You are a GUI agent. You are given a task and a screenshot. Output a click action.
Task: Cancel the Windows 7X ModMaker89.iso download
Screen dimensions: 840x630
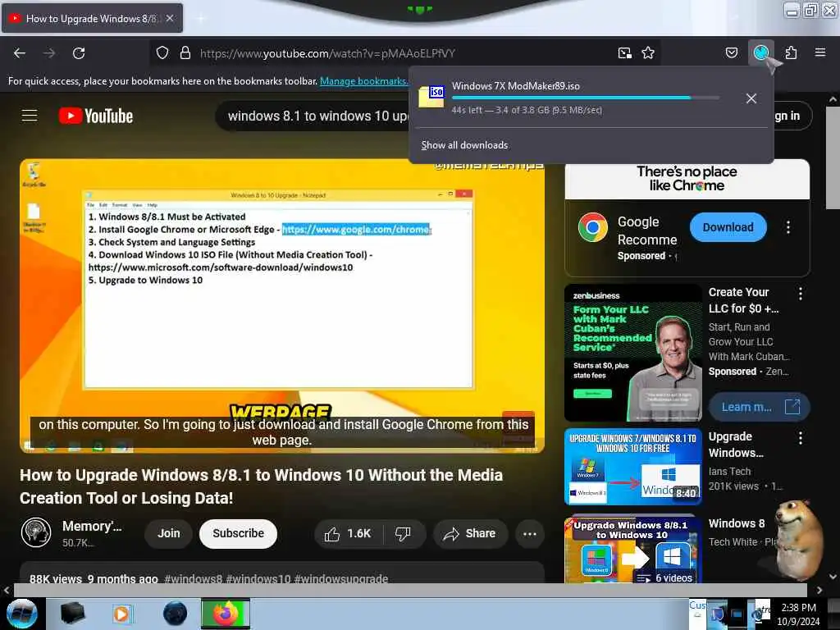point(751,98)
